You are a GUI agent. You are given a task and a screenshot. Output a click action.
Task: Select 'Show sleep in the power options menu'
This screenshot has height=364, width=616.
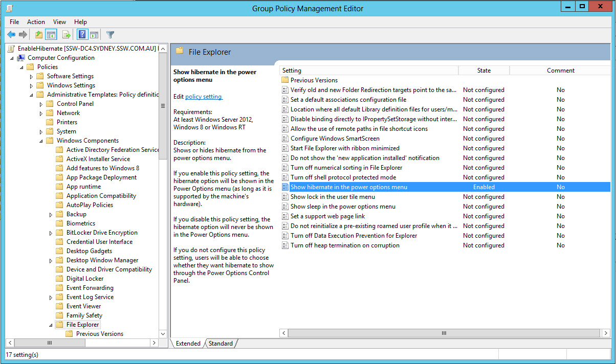click(343, 207)
